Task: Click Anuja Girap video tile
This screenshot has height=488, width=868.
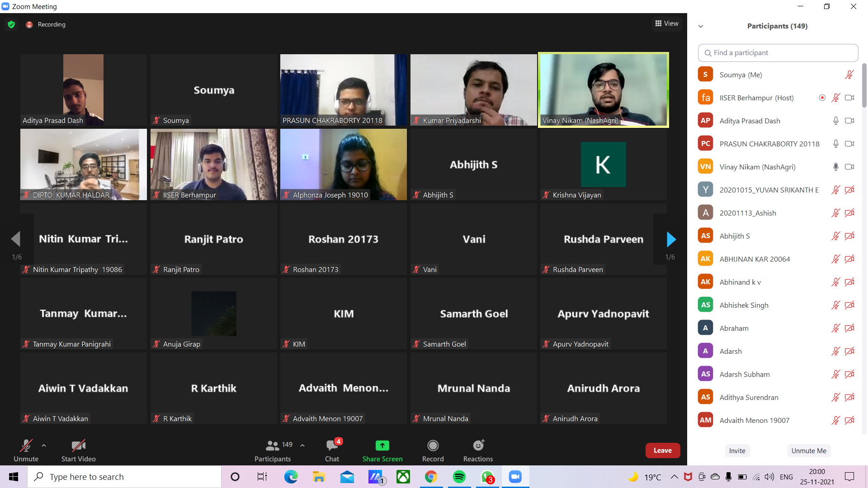Action: (213, 314)
